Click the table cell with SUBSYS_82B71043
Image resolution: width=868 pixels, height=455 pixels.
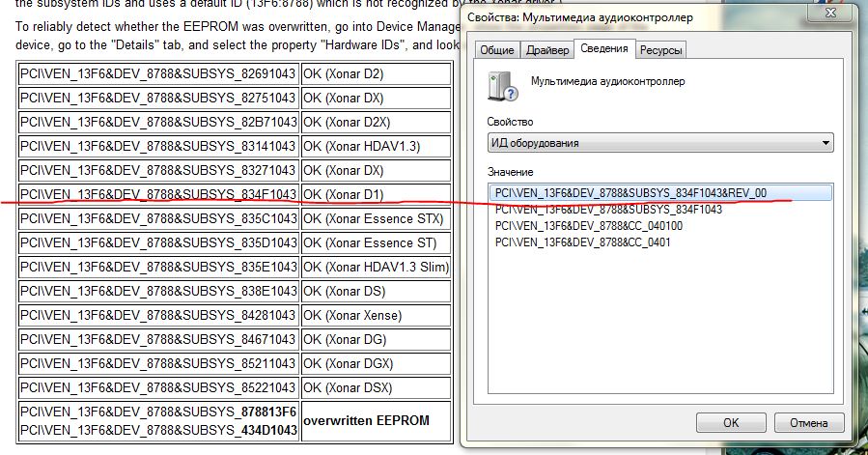click(x=158, y=122)
